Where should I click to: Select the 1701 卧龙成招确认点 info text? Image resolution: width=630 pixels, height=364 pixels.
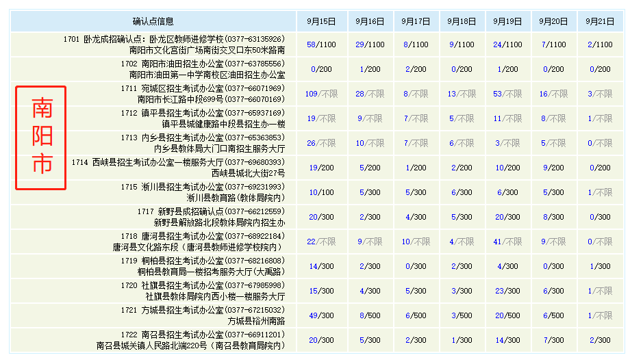174,44
